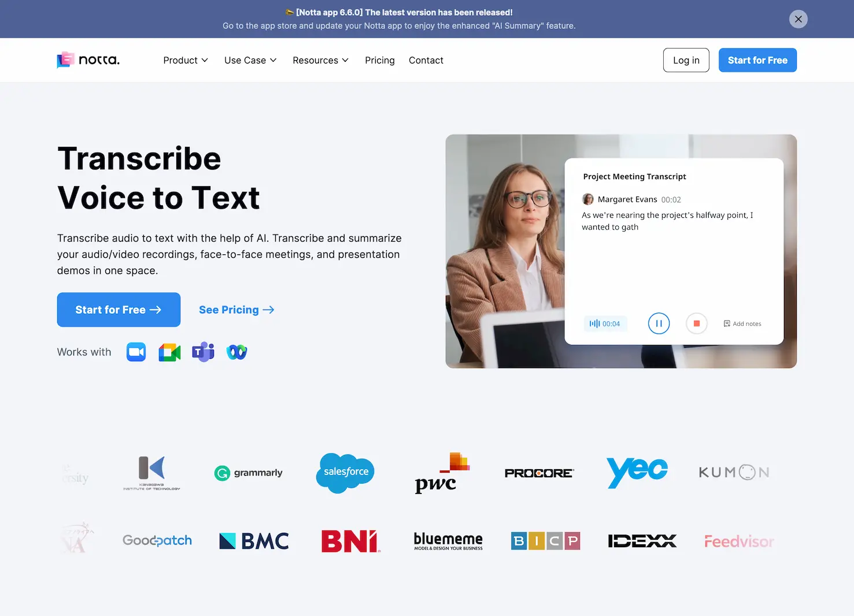Click the Notta logo in header
This screenshot has width=854, height=616.
[88, 60]
